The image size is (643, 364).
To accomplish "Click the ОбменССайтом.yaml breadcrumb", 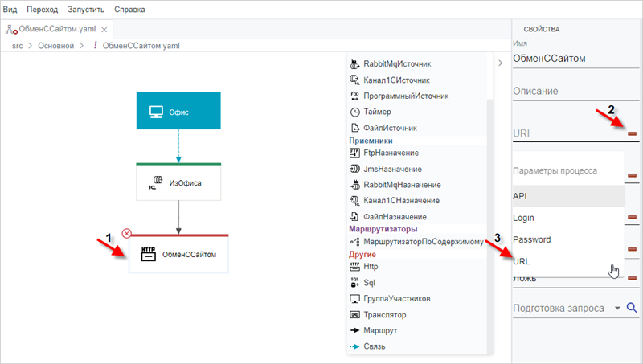I will tap(141, 46).
